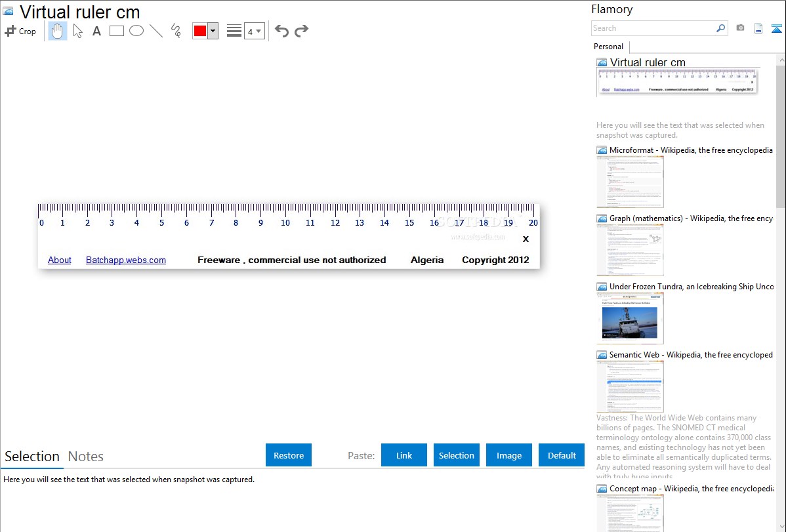Click the Vastness description text
The width and height of the screenshot is (786, 532).
click(x=684, y=447)
